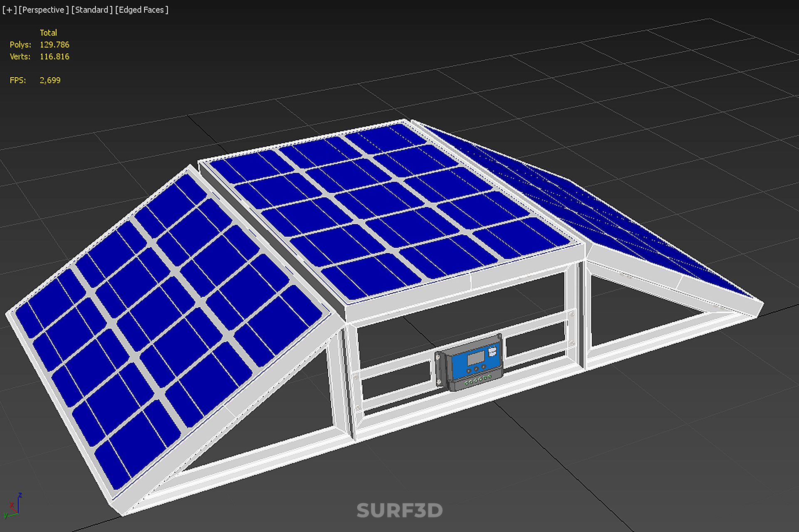Open the Perspective point-of-view viewport menu
Screen dimensions: 799x532
click(43, 10)
